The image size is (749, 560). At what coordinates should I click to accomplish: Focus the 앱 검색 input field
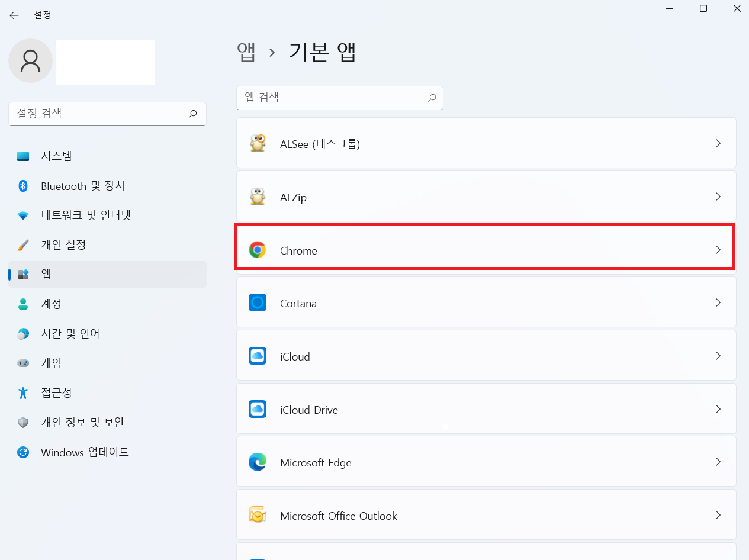point(339,98)
